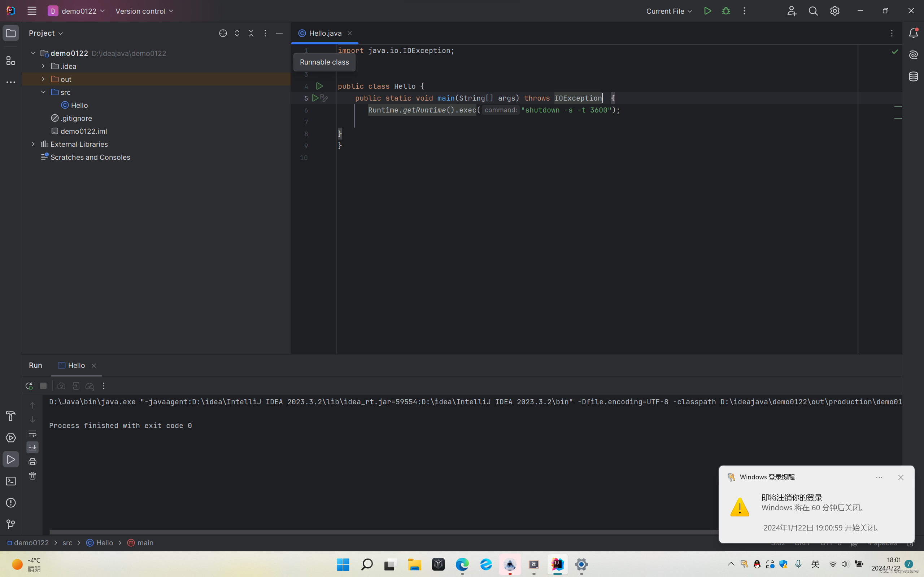924x577 pixels.
Task: Open the Terminal tool window icon
Action: pos(11,481)
